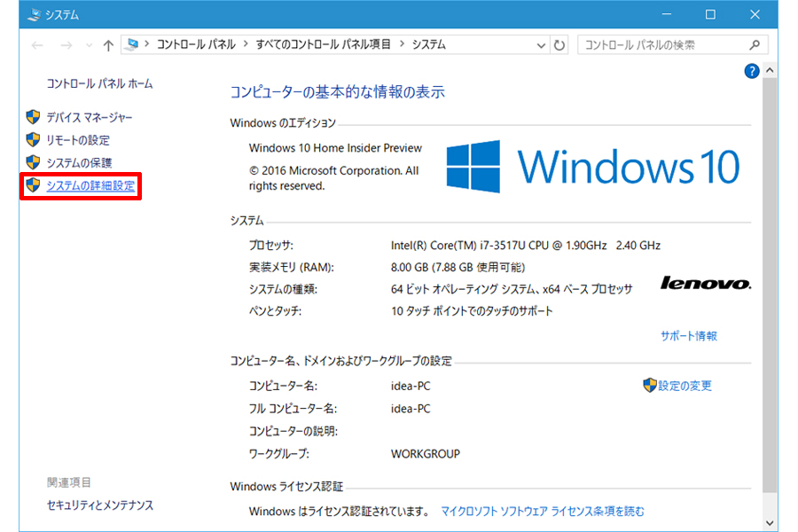Screen dimensions: 798x532
Task: Click the system window title icon
Action: coord(34,15)
